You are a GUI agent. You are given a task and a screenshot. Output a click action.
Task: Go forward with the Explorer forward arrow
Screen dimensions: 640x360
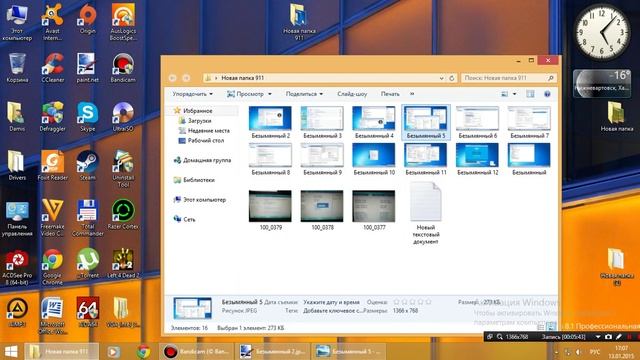pyautogui.click(x=186, y=78)
